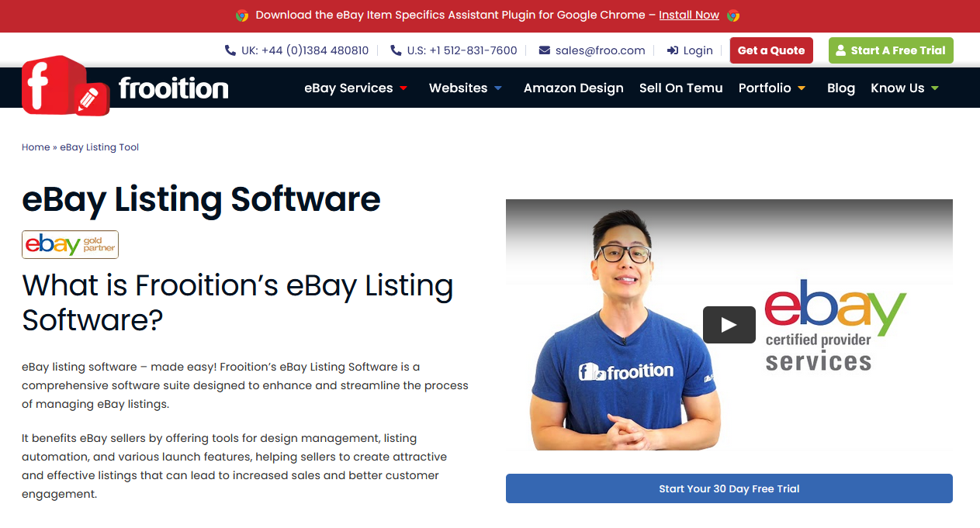Click Start Your 30 Day Free Trial button

tap(729, 488)
